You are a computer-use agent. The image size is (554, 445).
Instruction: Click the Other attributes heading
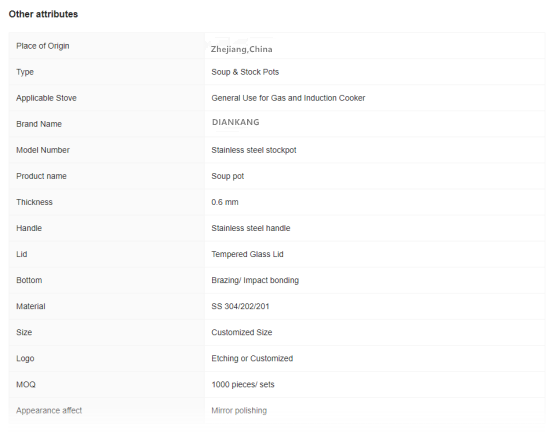(x=43, y=14)
